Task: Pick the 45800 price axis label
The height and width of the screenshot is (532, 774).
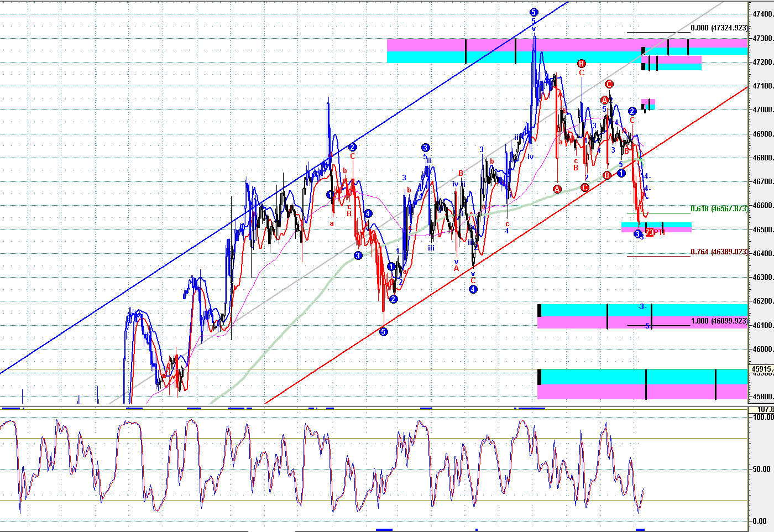Action: pyautogui.click(x=763, y=397)
